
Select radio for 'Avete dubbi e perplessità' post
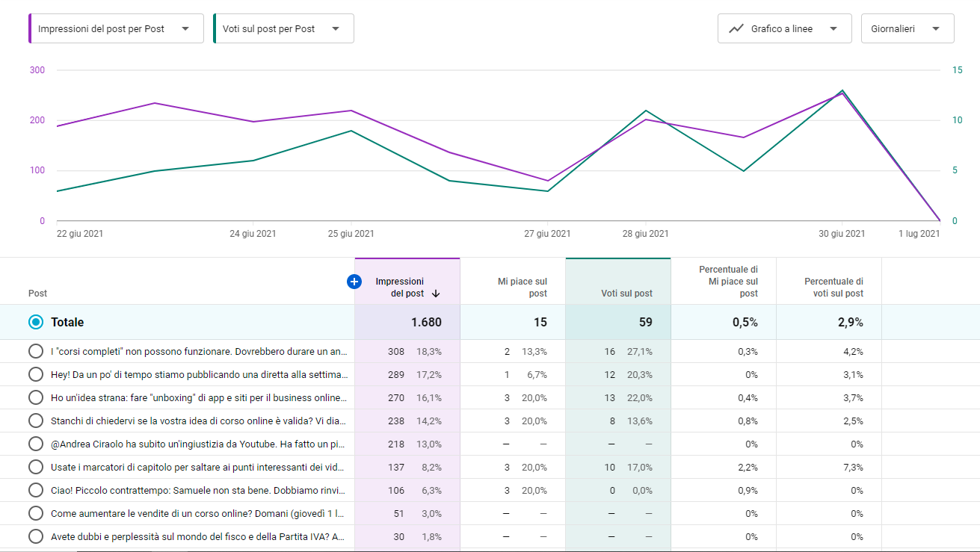(35, 536)
